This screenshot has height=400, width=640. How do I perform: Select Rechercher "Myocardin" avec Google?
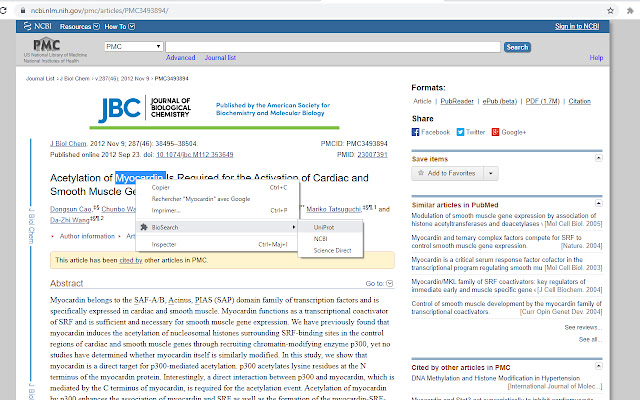click(217, 199)
